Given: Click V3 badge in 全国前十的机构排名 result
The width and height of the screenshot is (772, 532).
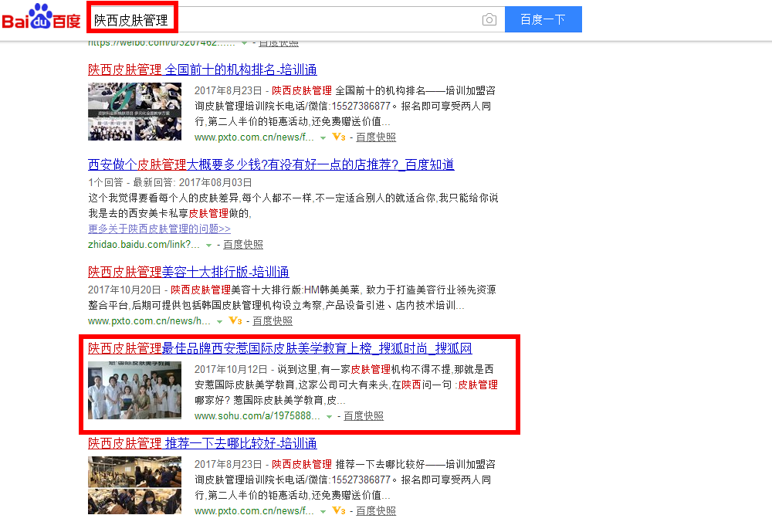Looking at the screenshot, I should (x=339, y=137).
